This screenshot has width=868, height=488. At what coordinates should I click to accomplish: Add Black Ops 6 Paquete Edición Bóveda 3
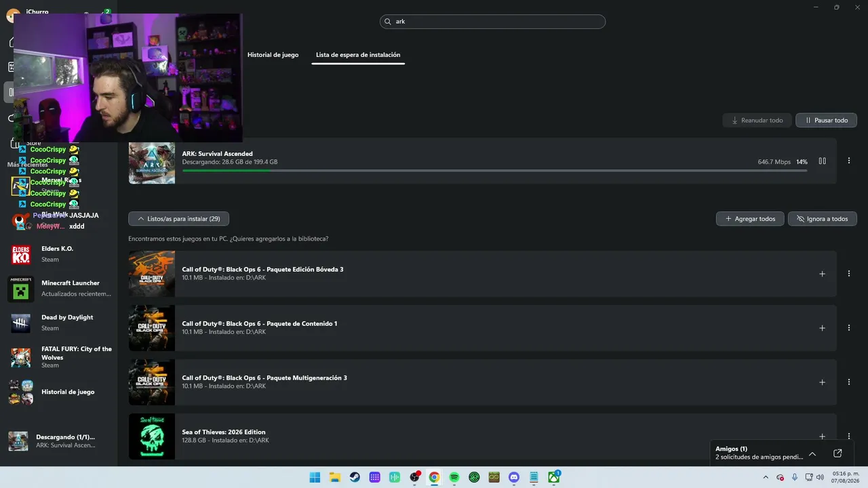click(x=822, y=274)
